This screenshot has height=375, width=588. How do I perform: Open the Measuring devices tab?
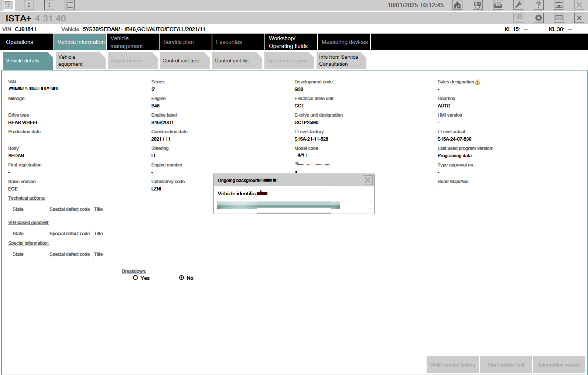pos(344,42)
